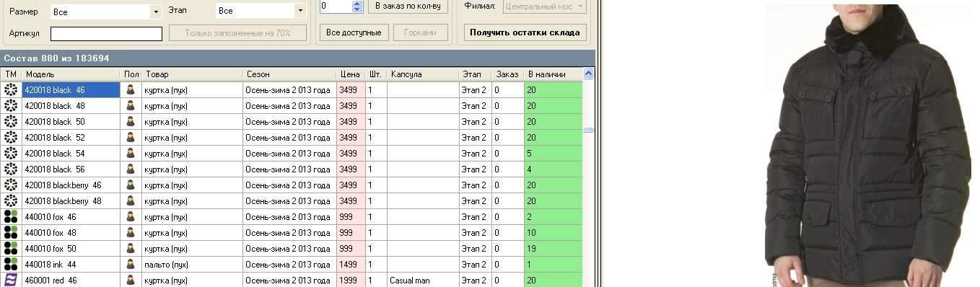Click the Получить остатки склада button
The width and height of the screenshot is (980, 287).
coord(525,32)
